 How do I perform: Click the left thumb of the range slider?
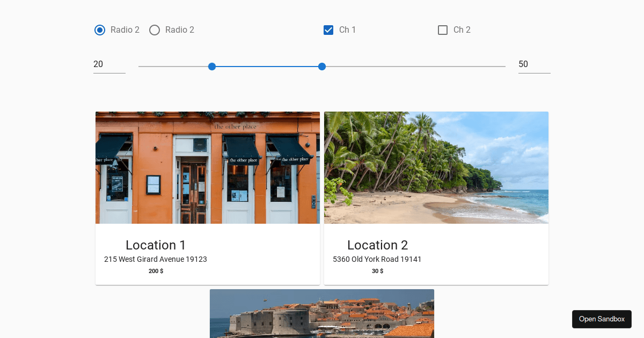click(x=212, y=66)
